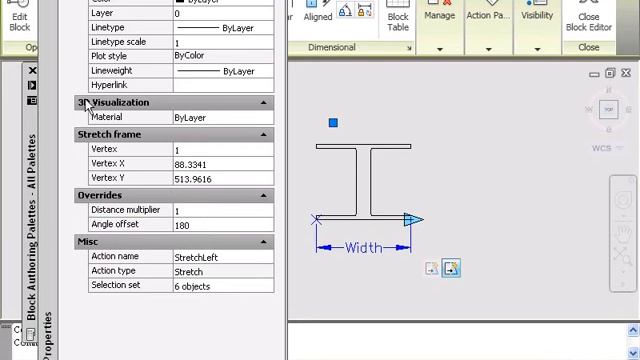This screenshot has height=360, width=640.
Task: Open the Edit Block tool
Action: click(19, 17)
